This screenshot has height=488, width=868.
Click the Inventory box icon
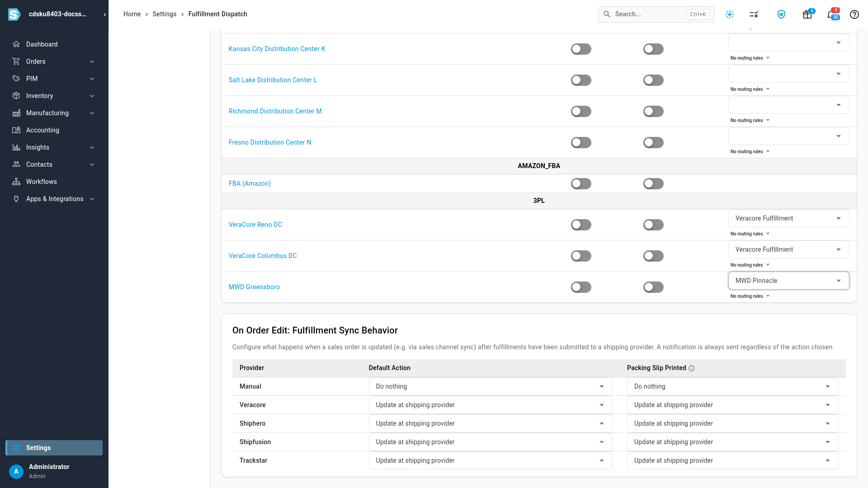click(16, 96)
